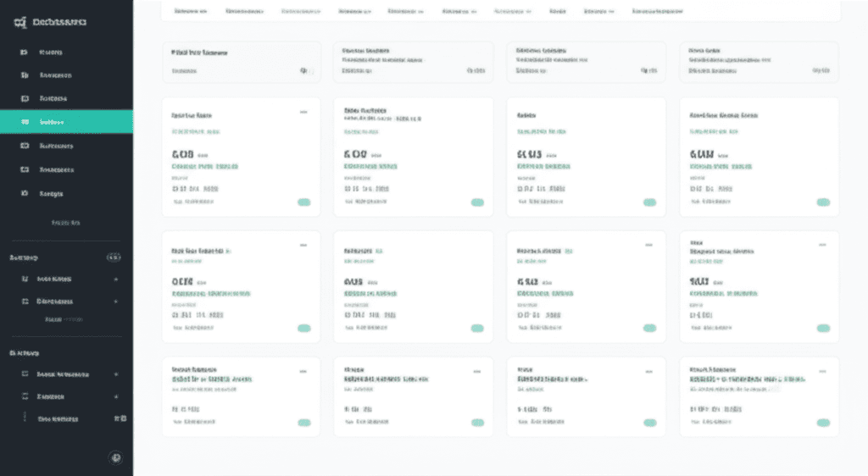Toggle the teal switch on the first detailed card

tap(303, 202)
